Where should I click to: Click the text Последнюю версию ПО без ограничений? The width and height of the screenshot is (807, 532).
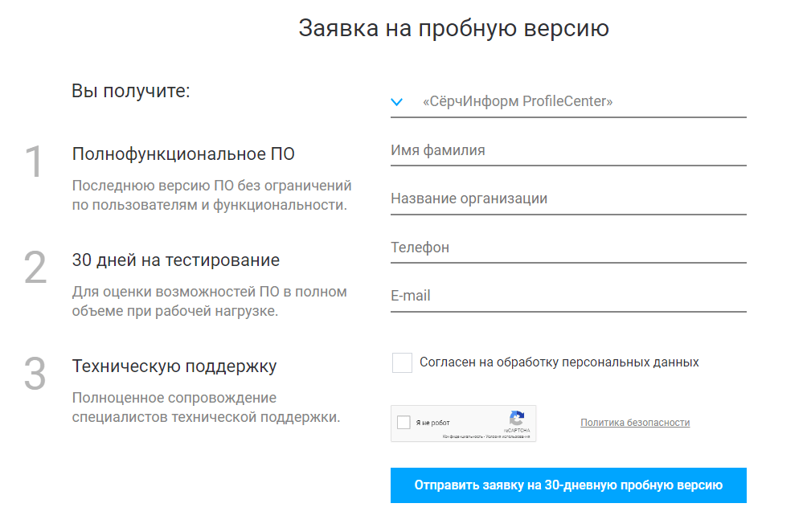[x=211, y=186]
